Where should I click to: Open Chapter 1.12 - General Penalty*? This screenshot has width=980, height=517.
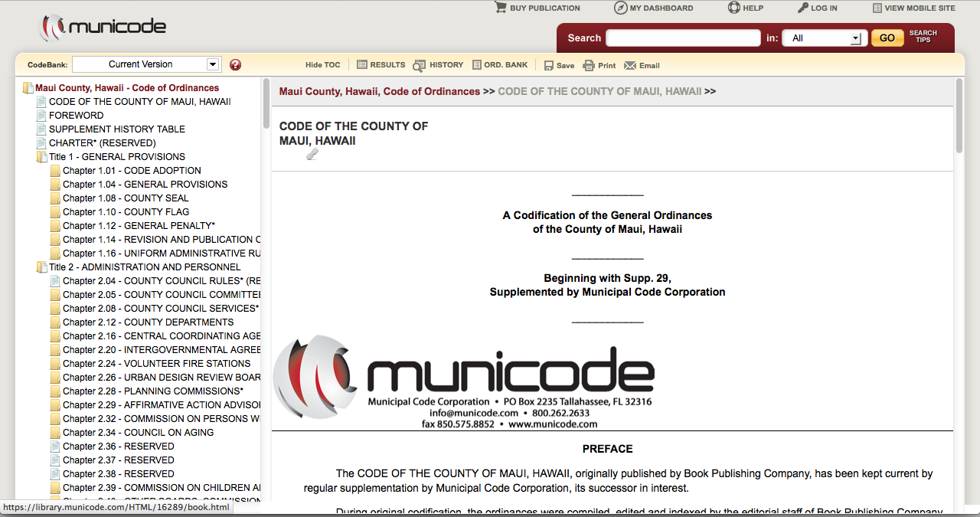[x=139, y=226]
